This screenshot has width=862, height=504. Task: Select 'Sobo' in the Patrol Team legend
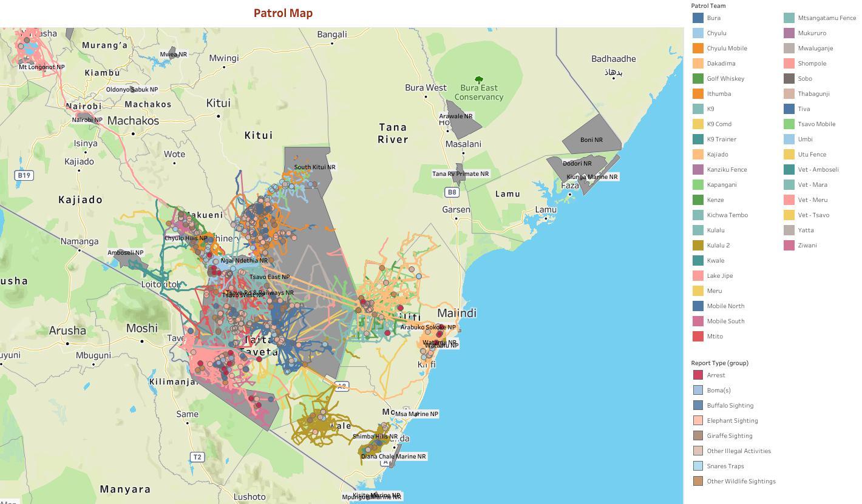tap(805, 79)
